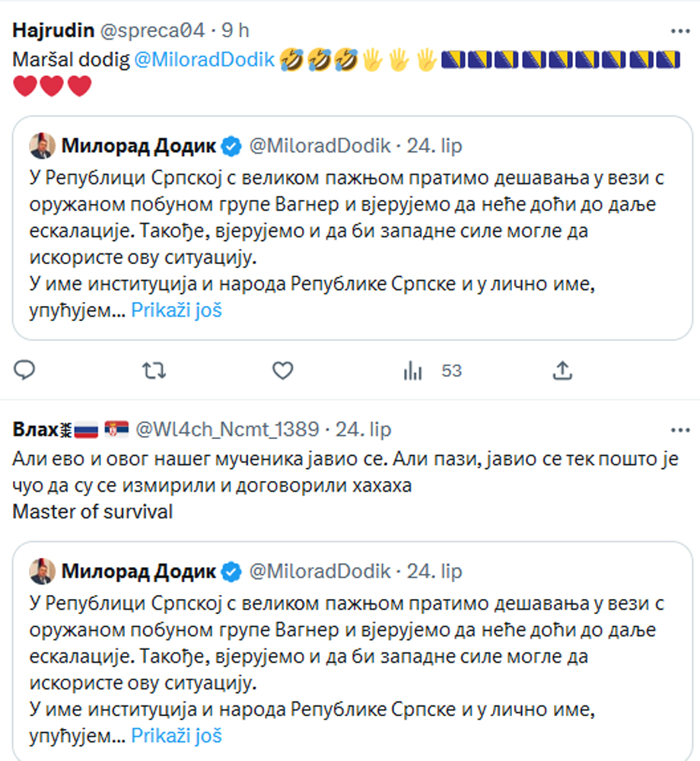Click the retweet icon below the quoted post
The height and width of the screenshot is (761, 700).
click(154, 371)
